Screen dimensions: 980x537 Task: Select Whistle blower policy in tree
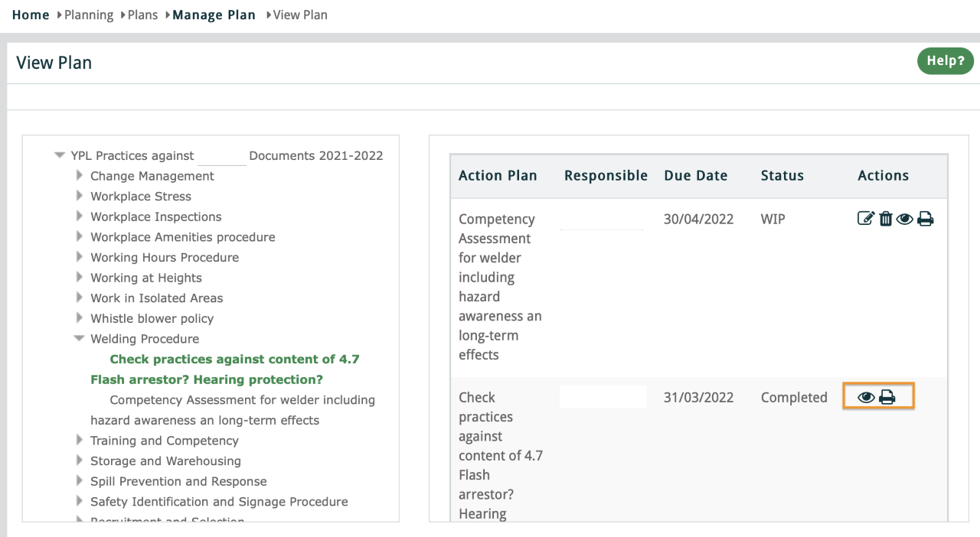point(152,318)
